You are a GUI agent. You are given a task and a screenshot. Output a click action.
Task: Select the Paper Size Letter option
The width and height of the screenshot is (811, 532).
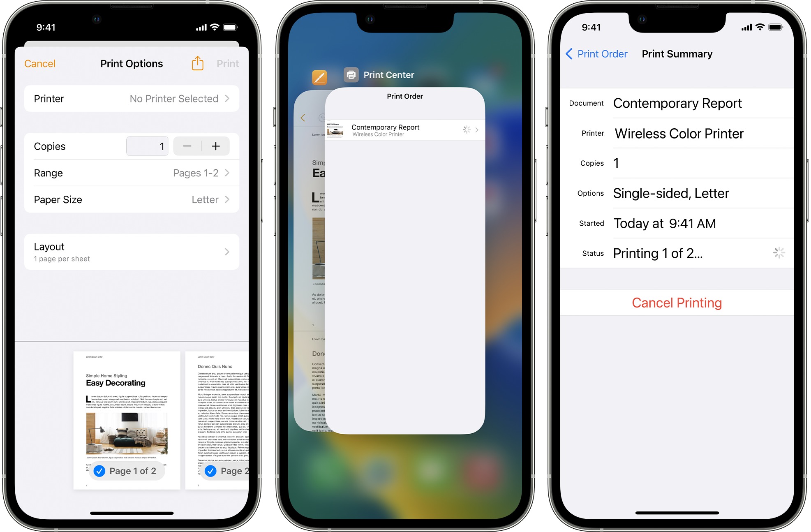click(x=132, y=199)
